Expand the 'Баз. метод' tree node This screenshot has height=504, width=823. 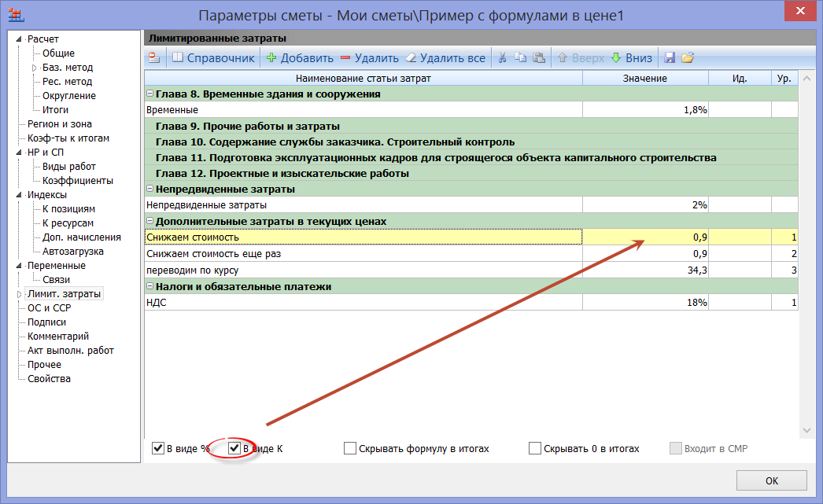[34, 68]
